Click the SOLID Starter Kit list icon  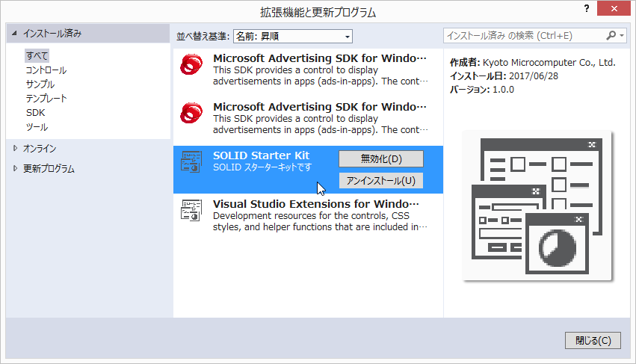click(x=192, y=162)
